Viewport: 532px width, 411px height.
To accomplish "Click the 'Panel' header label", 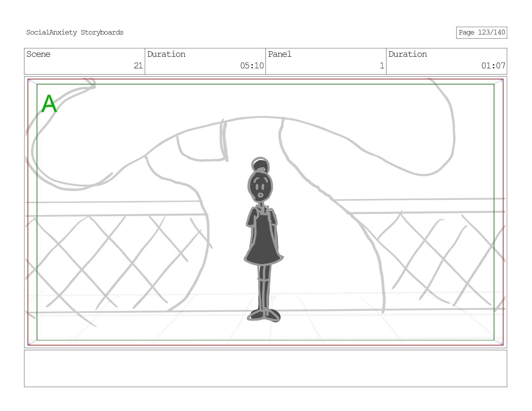I will click(x=280, y=54).
